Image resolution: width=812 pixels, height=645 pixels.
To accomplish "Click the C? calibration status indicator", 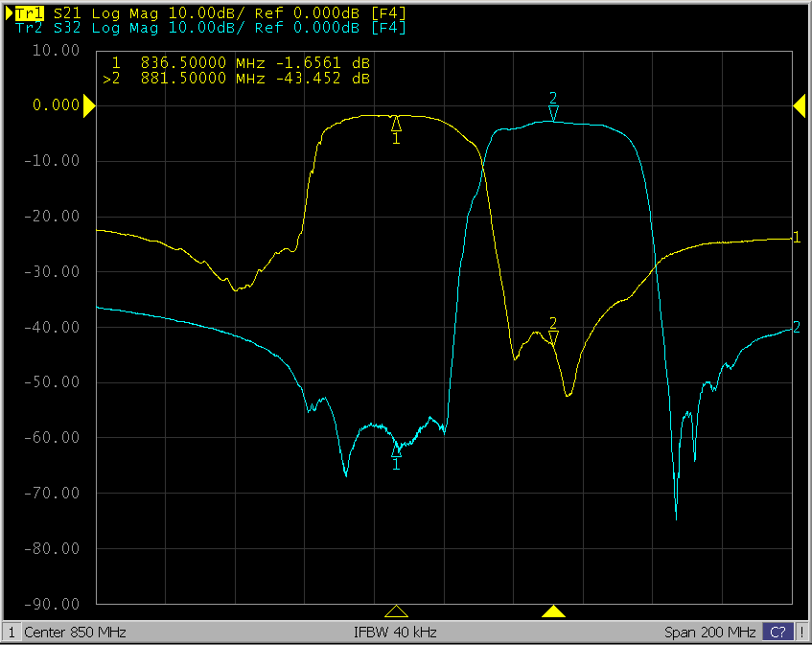I will coord(777,633).
